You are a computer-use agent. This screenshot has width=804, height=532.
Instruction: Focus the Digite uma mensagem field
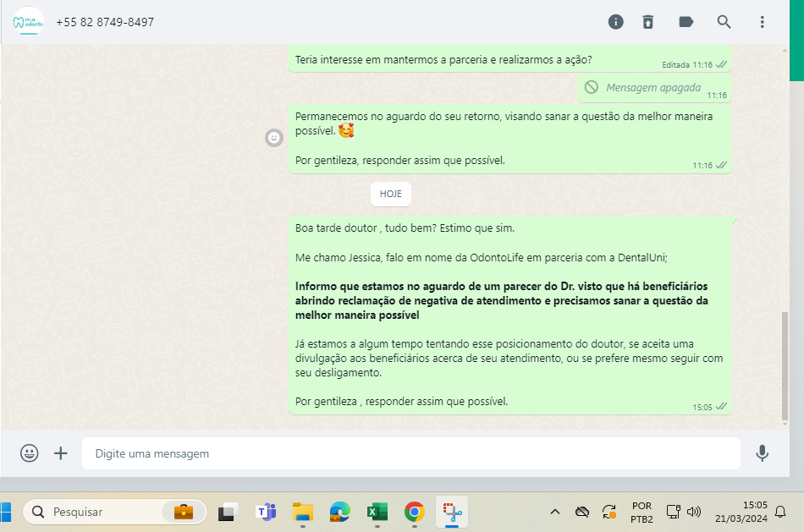tap(411, 453)
